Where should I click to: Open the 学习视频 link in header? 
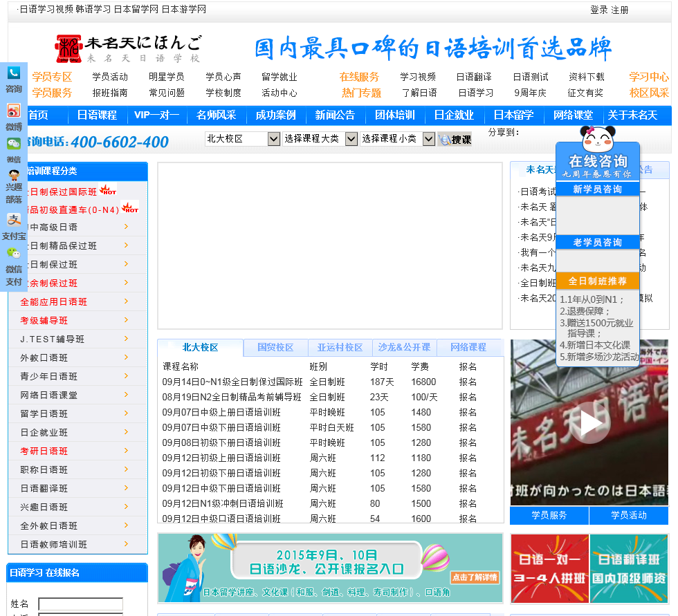418,77
